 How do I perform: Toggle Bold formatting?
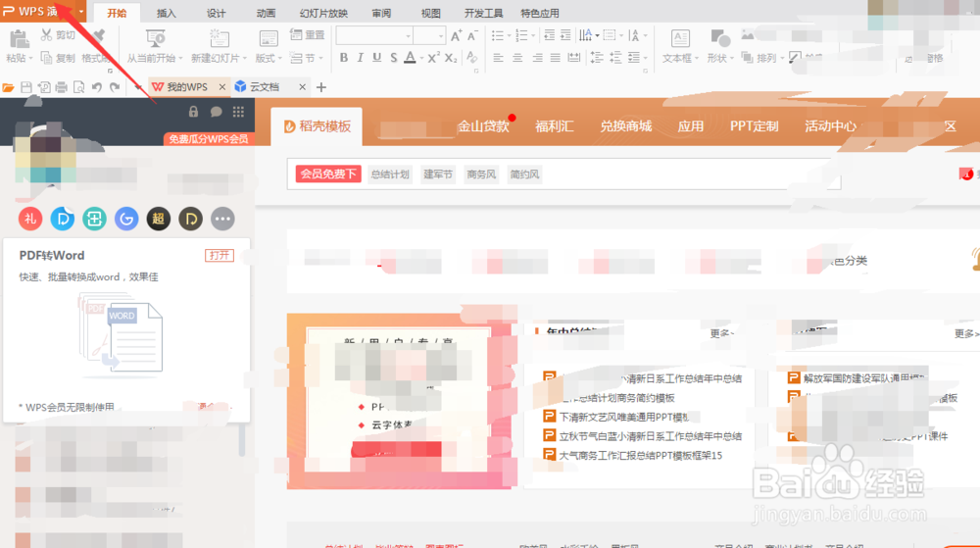point(344,58)
